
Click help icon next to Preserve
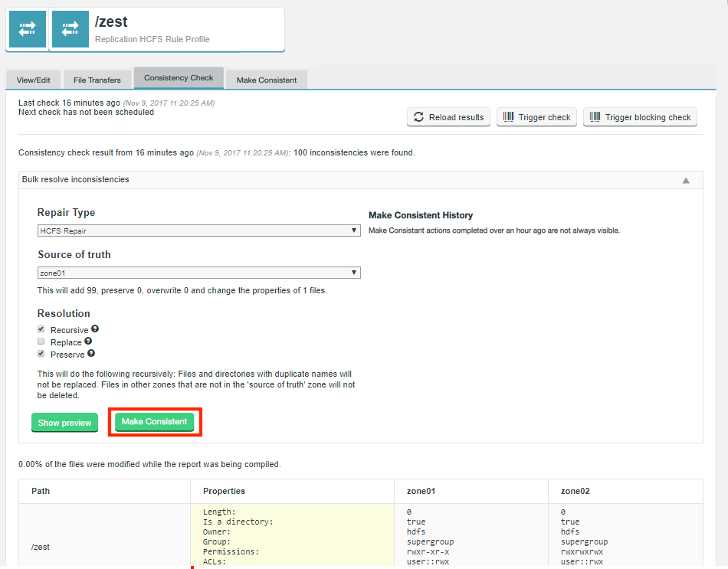[x=91, y=354]
